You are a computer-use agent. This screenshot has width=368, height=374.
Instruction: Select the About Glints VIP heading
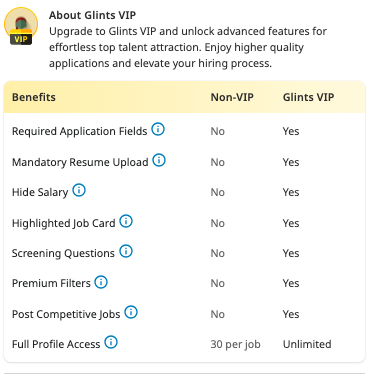pyautogui.click(x=92, y=15)
